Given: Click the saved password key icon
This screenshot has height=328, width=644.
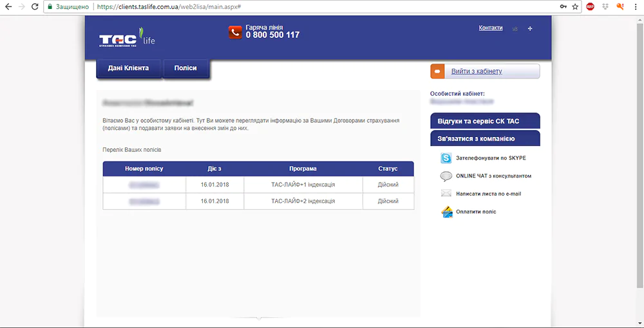Looking at the screenshot, I should 563,6.
